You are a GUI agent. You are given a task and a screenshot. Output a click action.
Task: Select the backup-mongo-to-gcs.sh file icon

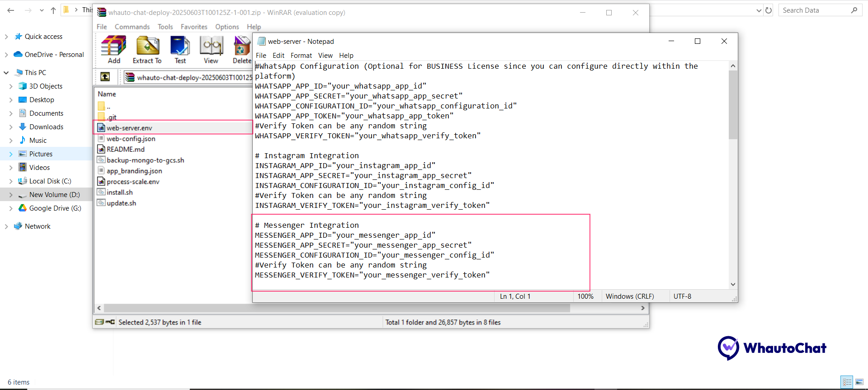pos(101,160)
